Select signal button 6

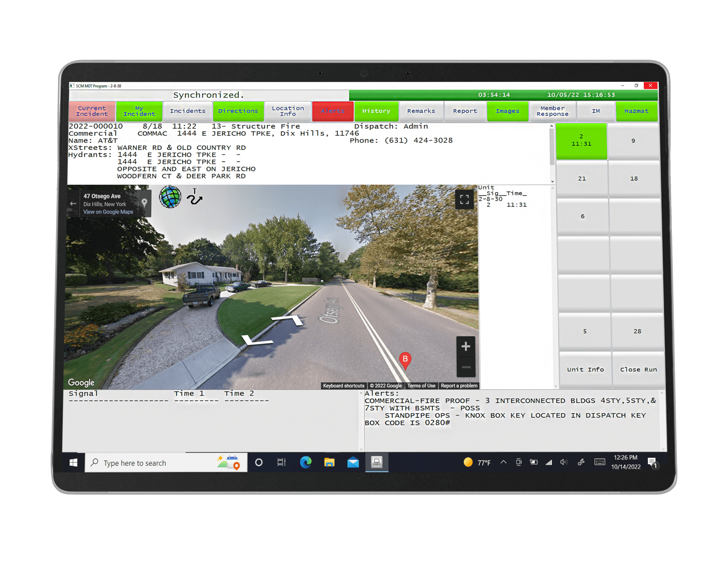pos(583,216)
